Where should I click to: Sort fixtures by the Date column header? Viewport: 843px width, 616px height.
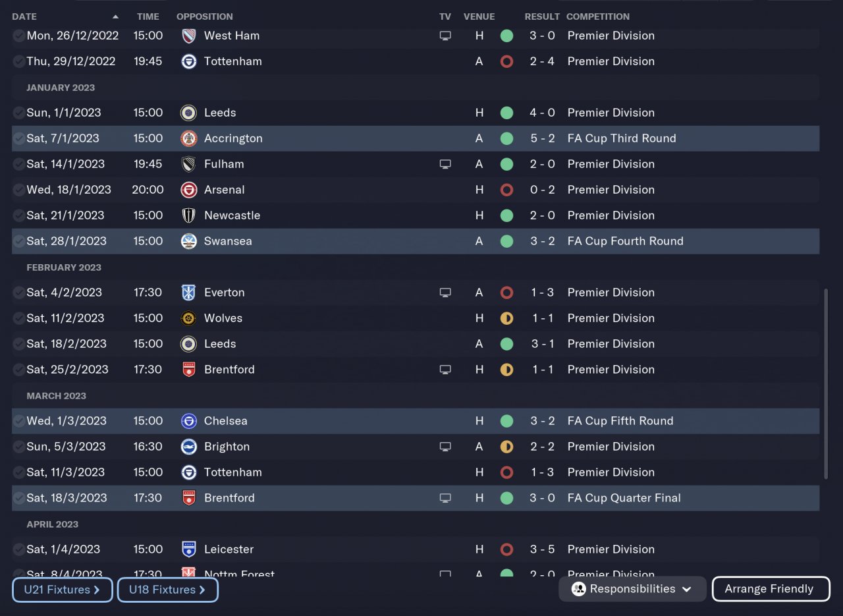click(24, 16)
